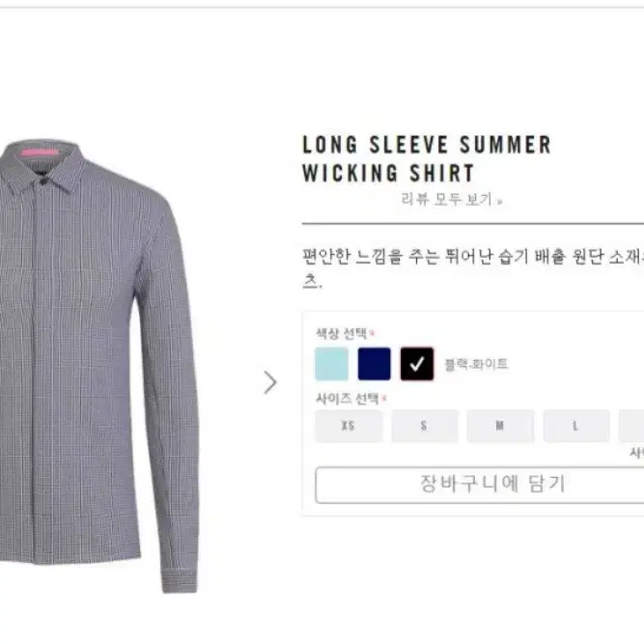Select the light blue color swatch
This screenshot has height=644, width=644.
coord(331,364)
